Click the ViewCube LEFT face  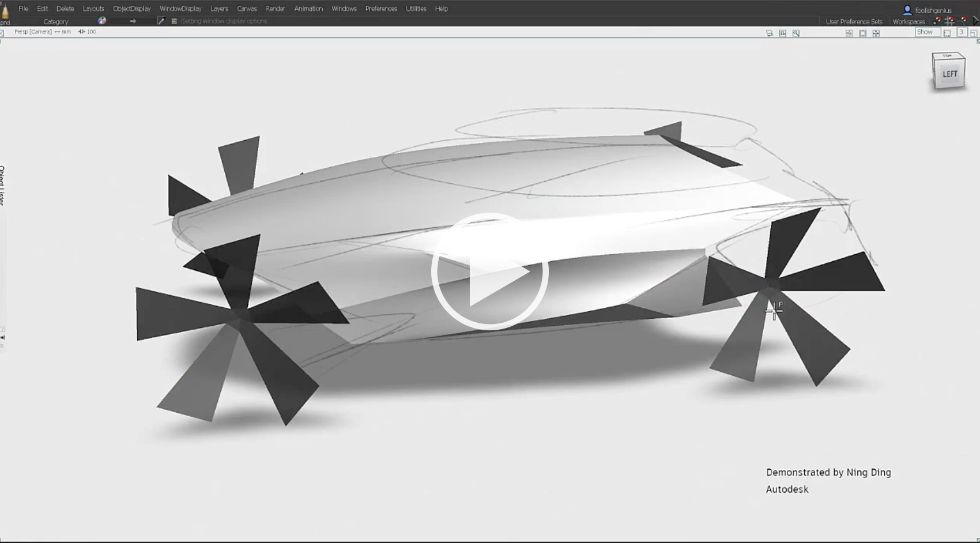(949, 74)
